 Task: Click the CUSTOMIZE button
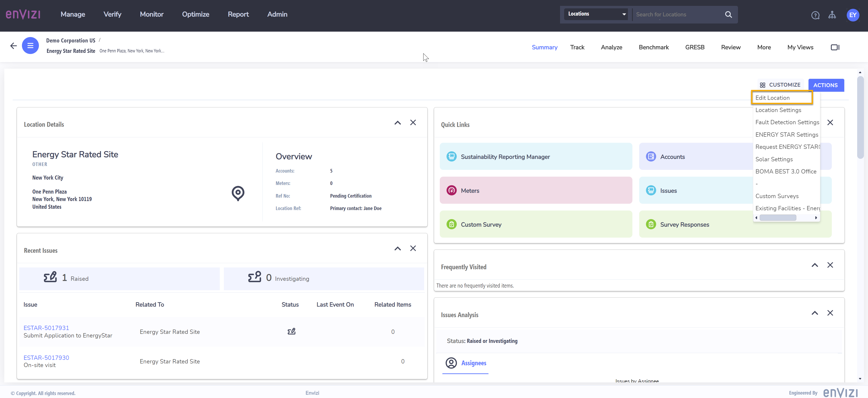[x=780, y=85]
